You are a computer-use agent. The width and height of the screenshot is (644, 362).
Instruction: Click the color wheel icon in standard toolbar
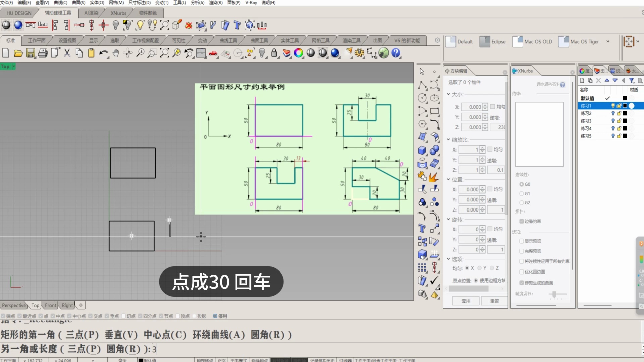(298, 53)
